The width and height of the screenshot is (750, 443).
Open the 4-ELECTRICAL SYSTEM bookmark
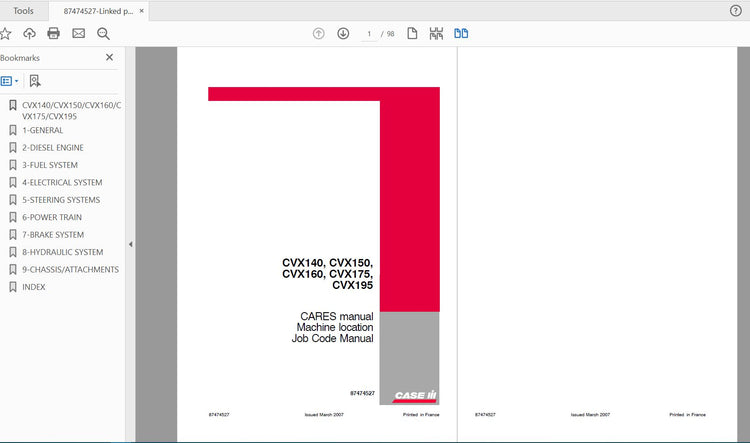[x=62, y=182]
